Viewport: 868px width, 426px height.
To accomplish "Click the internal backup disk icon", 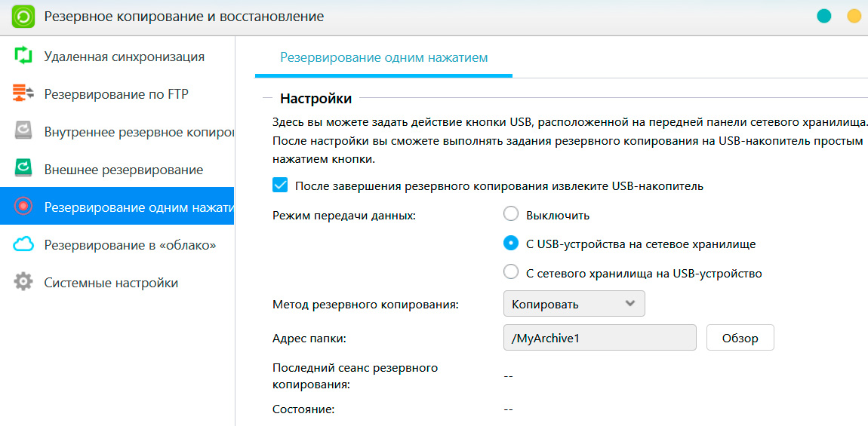I will (x=24, y=131).
